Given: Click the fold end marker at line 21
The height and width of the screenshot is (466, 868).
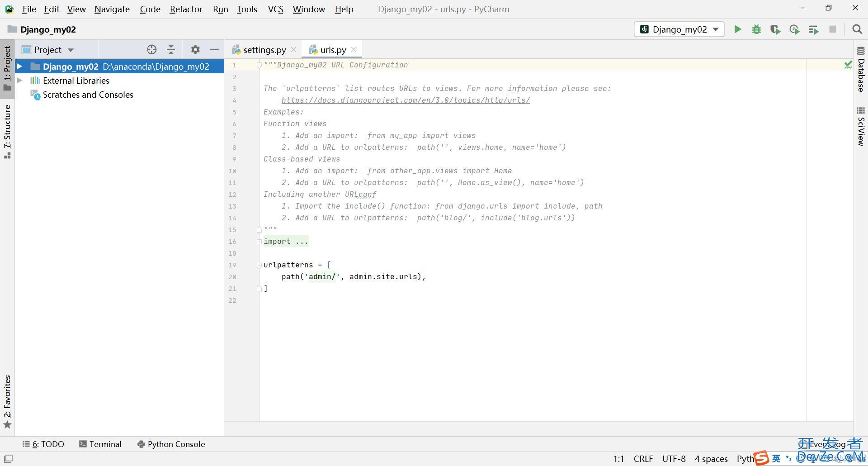Looking at the screenshot, I should pyautogui.click(x=259, y=289).
